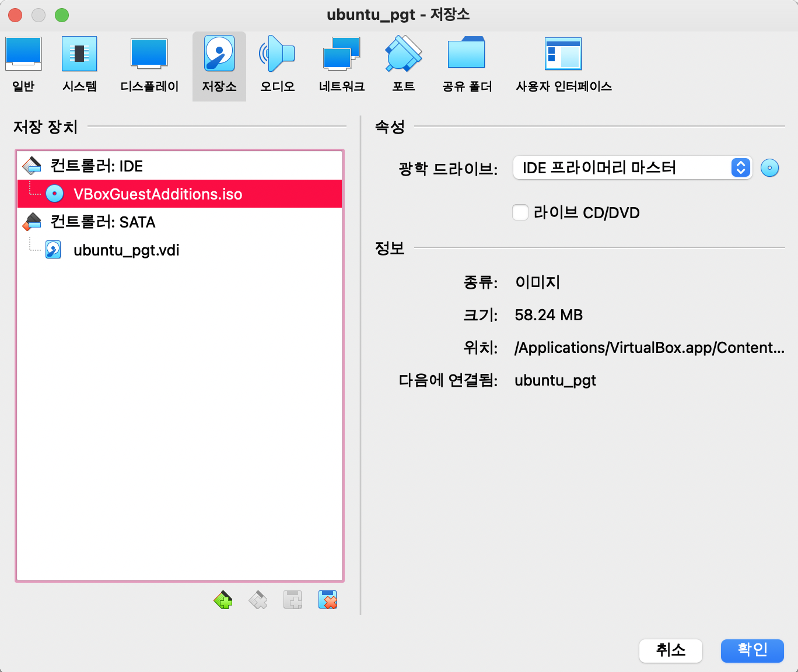
Task: Click the IDE controller icon
Action: (x=32, y=166)
